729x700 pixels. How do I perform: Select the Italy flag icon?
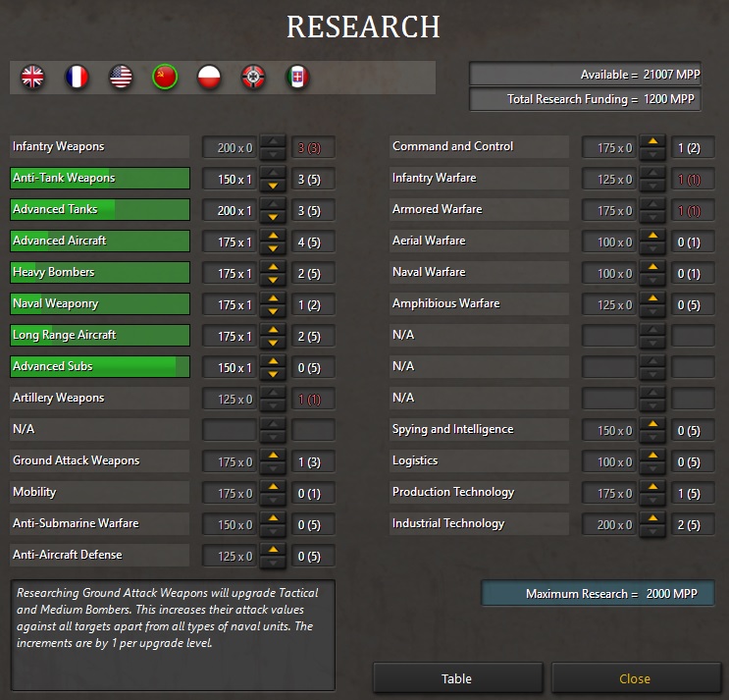click(x=297, y=77)
